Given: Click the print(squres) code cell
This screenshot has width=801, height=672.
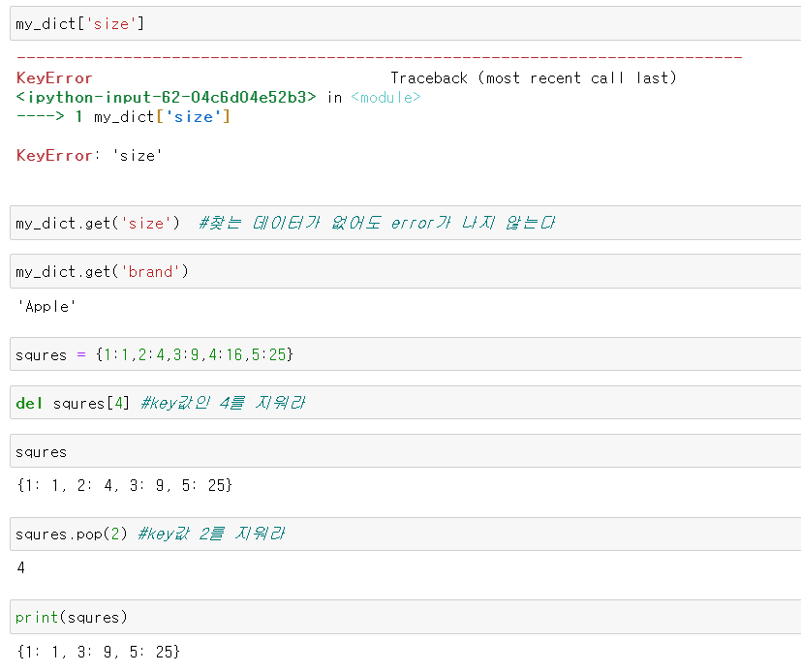Looking at the screenshot, I should [x=406, y=617].
